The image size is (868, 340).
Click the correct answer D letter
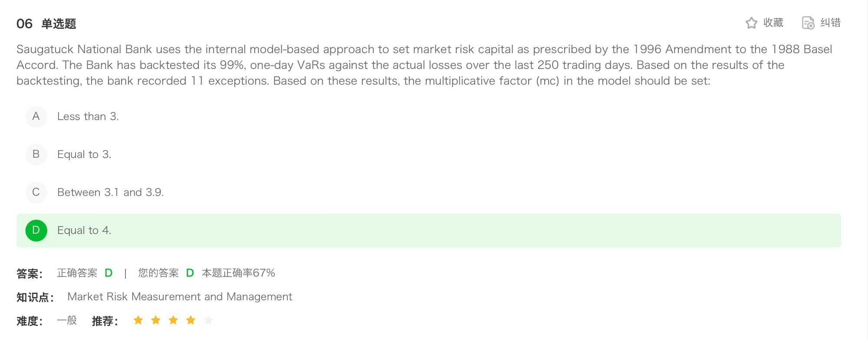[x=108, y=273]
